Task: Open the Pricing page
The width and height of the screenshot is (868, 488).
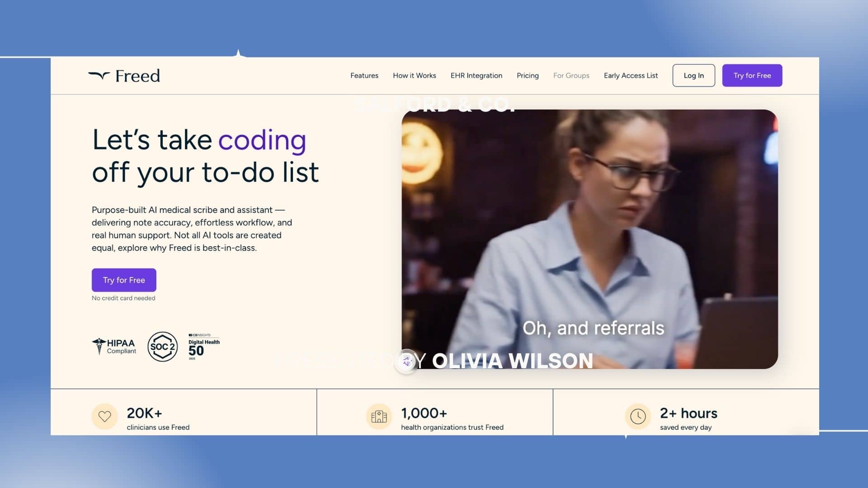Action: point(528,75)
